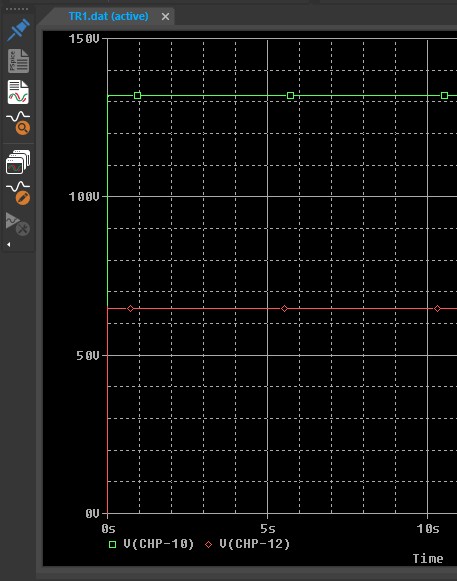
Task: Close the TR1.dat tab
Action: [x=165, y=17]
